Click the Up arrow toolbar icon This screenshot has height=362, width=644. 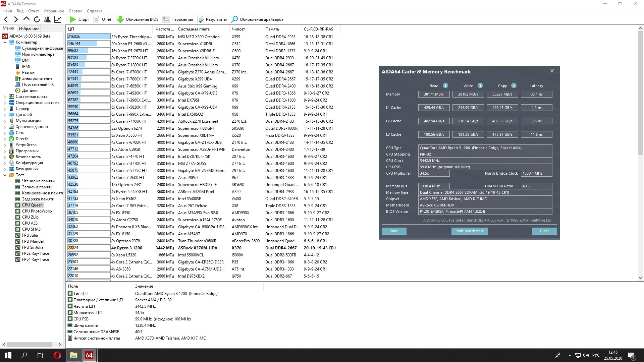[x=26, y=19]
